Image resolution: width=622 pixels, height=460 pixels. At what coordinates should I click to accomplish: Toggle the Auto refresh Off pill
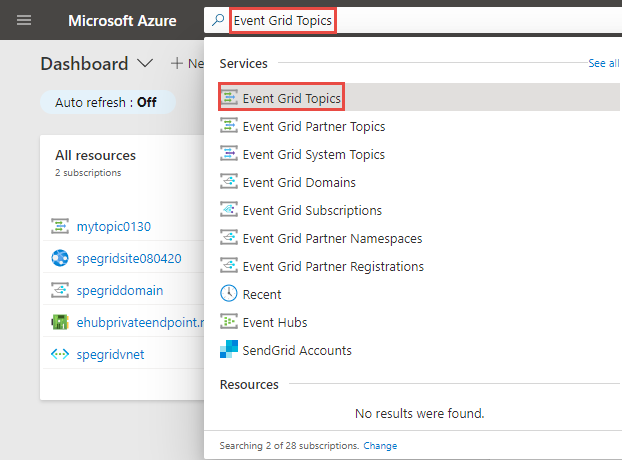[x=106, y=102]
